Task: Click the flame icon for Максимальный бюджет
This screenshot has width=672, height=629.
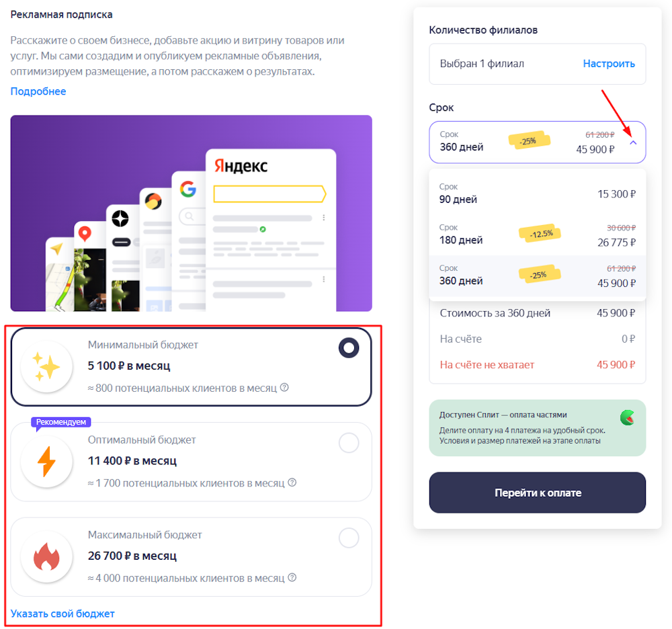Action: (x=46, y=556)
